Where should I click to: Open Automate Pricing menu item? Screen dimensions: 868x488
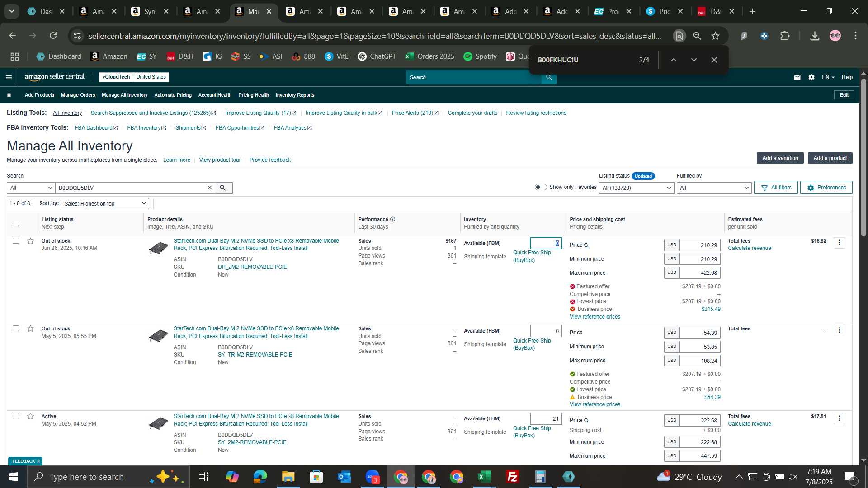173,95
